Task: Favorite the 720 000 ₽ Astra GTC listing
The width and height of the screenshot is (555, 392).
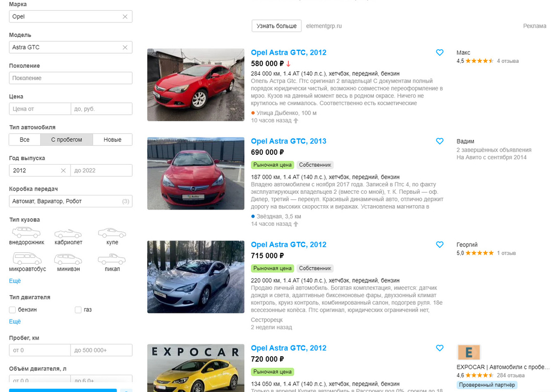Action: (440, 348)
